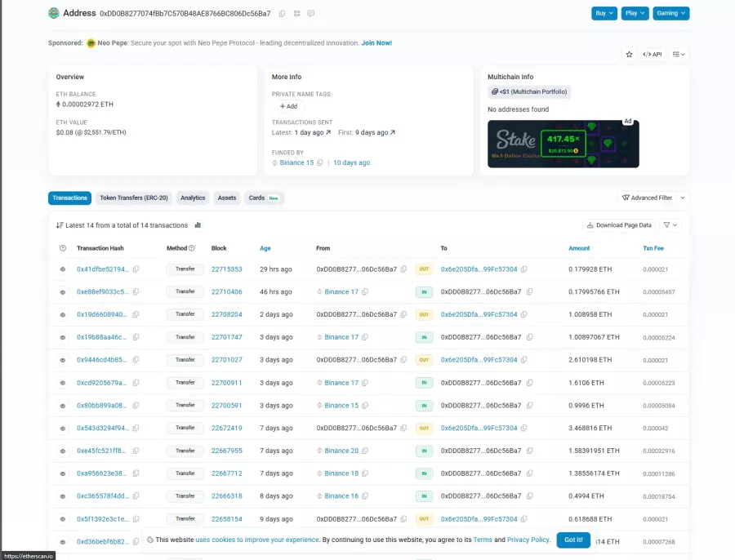Open the chat bubble icon beside the address
This screenshot has height=560, width=735.
point(310,14)
